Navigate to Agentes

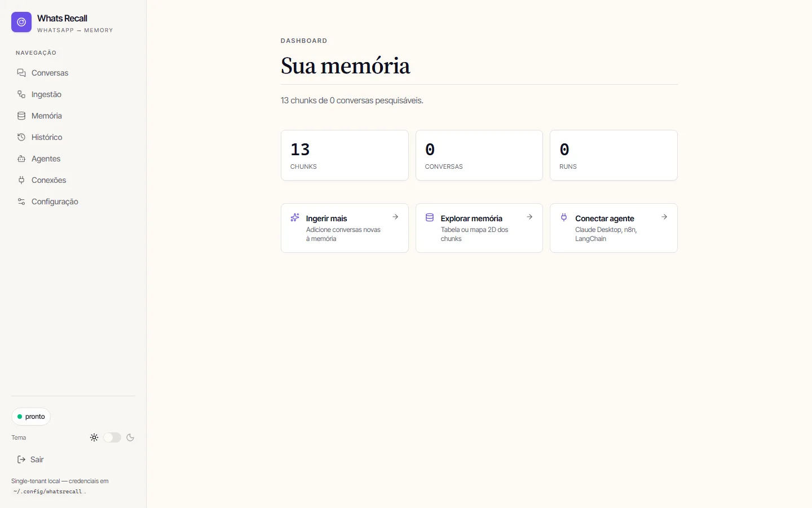pyautogui.click(x=73, y=159)
